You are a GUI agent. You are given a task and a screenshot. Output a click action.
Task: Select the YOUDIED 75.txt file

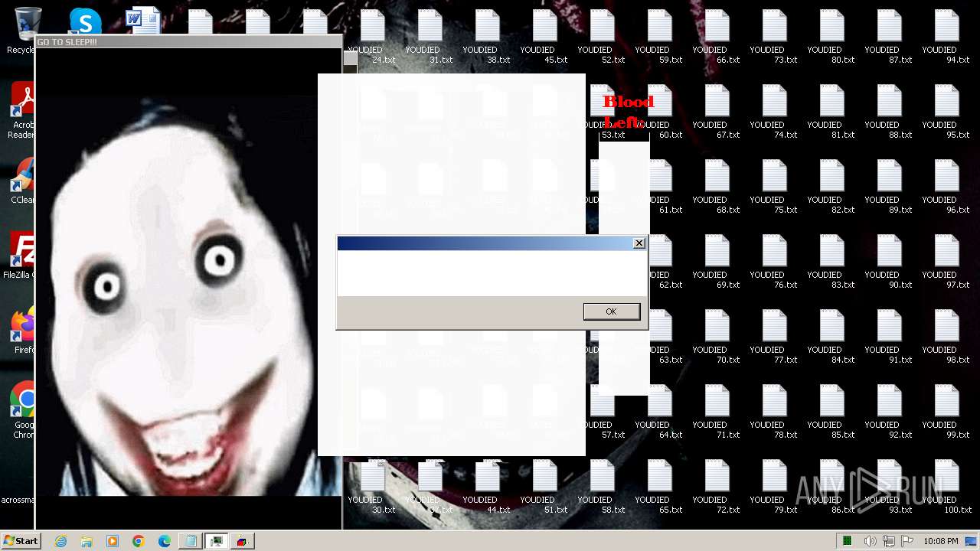(774, 187)
